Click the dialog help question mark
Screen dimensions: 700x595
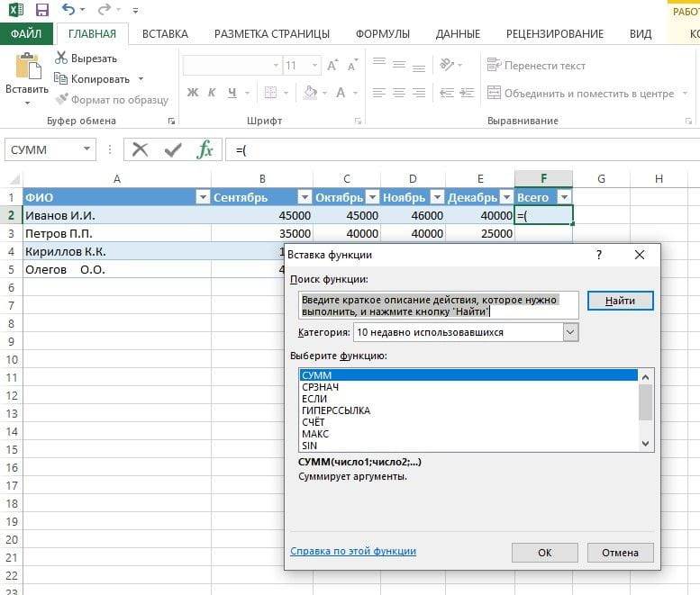599,255
